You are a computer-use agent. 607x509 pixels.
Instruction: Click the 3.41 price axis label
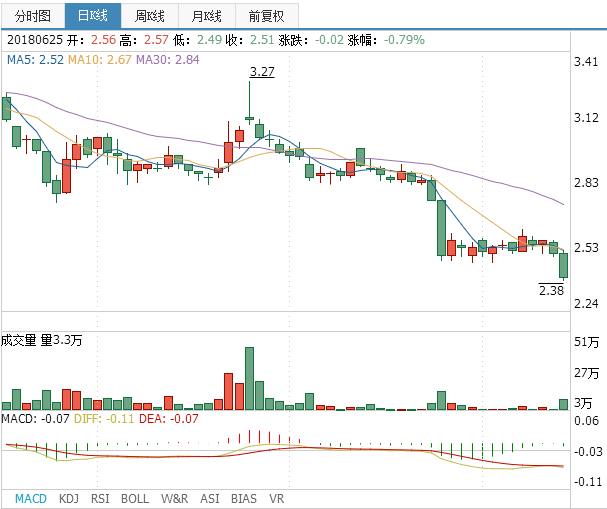586,62
